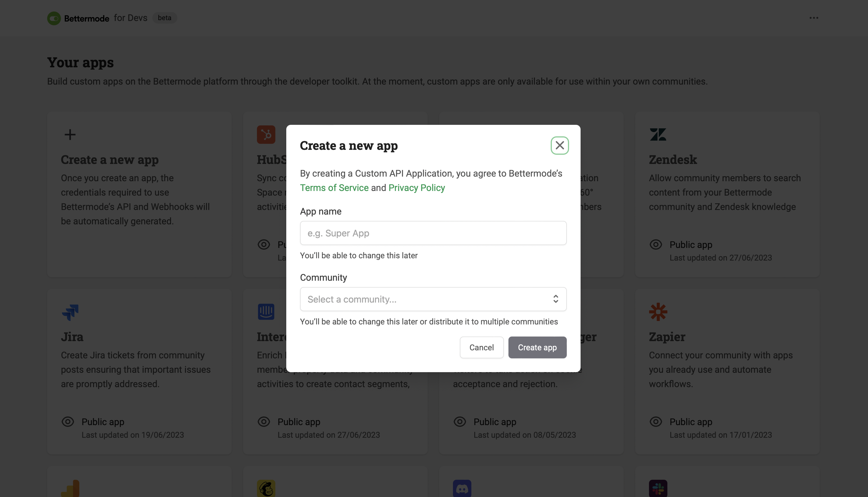Image resolution: width=868 pixels, height=497 pixels.
Task: Click the Zendesk logo icon
Action: click(x=658, y=135)
